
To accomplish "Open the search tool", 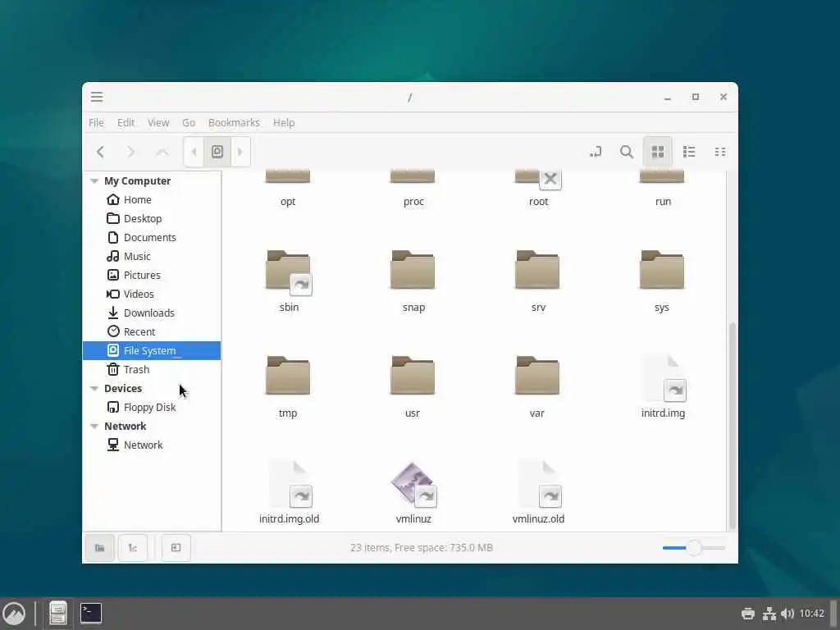I will pos(626,152).
